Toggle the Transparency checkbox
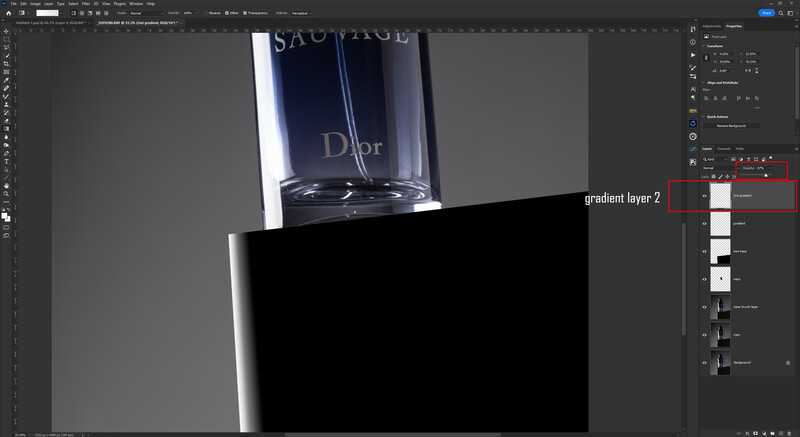Screen dimensions: 800x437 click(x=245, y=13)
